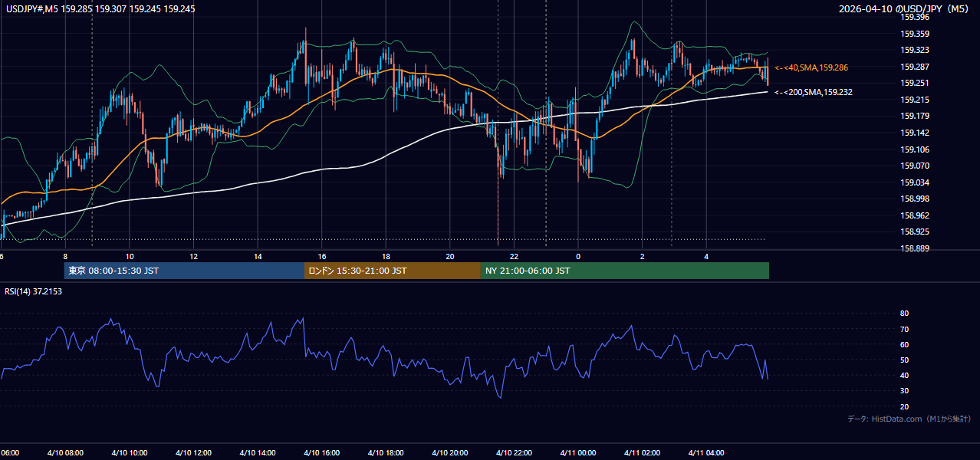Click the データ: HistData.com source credit
Screen dimensions: 980x460
click(909, 419)
